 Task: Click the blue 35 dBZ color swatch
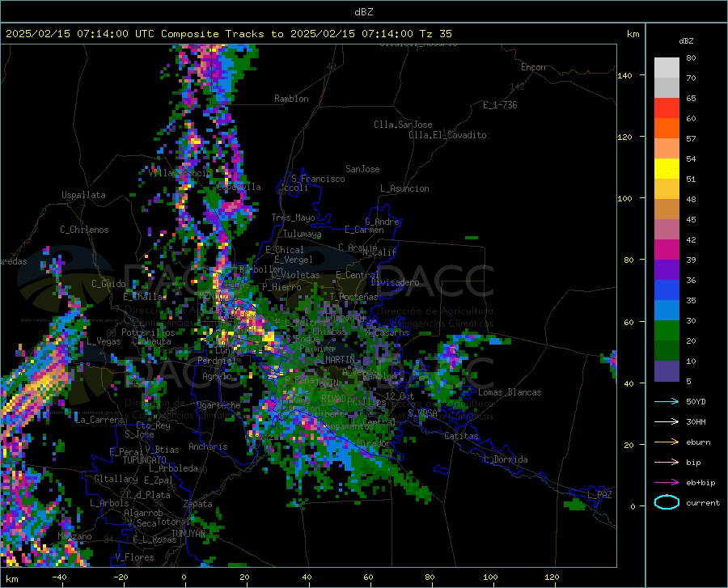[667, 290]
